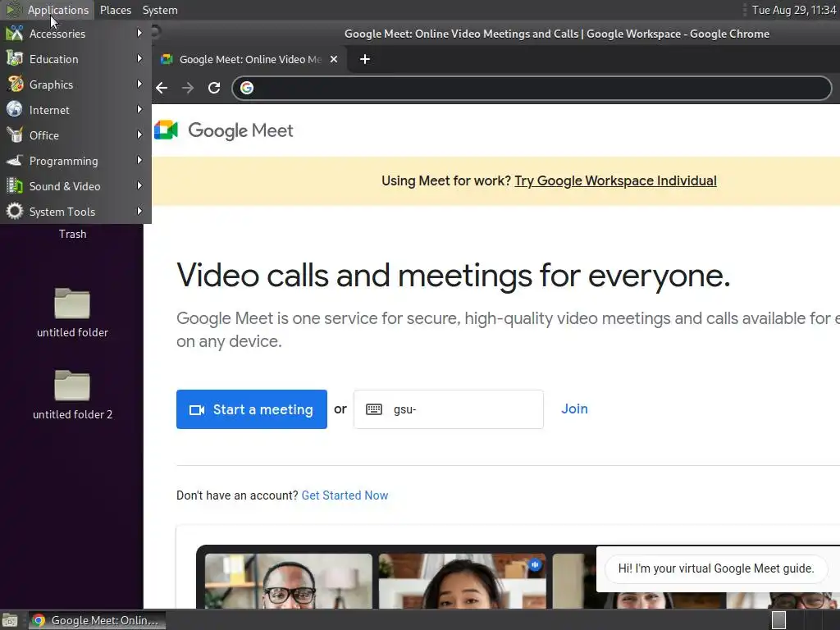Open the Education menu category
Image resolution: width=840 pixels, height=630 pixels.
click(x=75, y=59)
